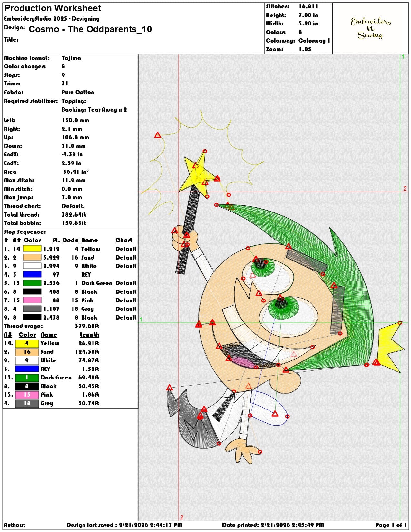This screenshot has width=411, height=532.
Task: Click Thread usage Grey swatch numbered 18
Action: click(x=27, y=403)
